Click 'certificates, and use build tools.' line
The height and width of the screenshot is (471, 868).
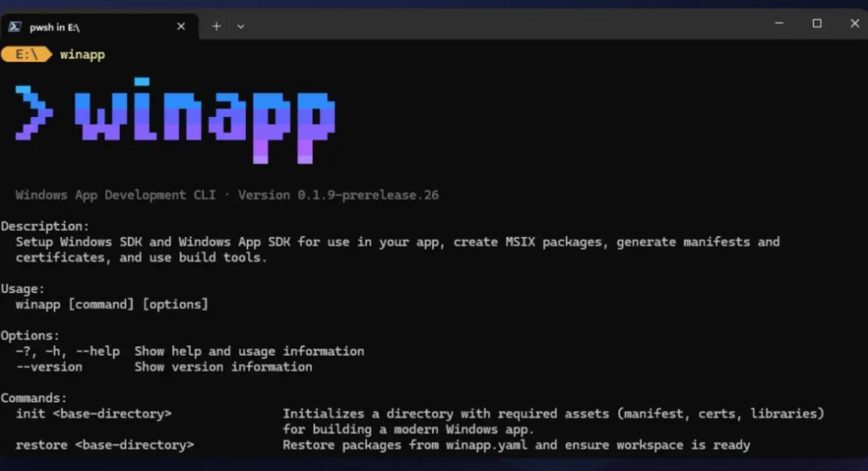pyautogui.click(x=141, y=257)
